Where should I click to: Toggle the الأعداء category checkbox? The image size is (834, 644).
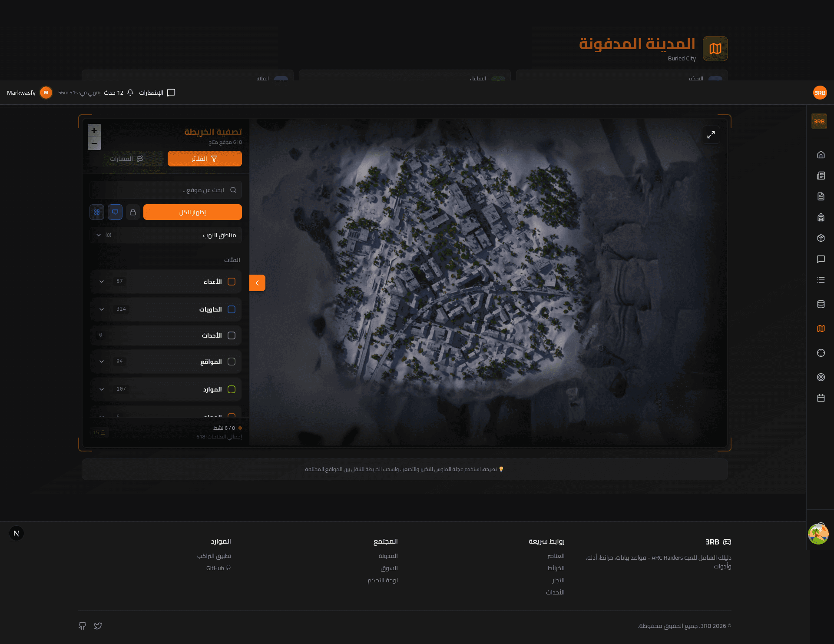pyautogui.click(x=232, y=282)
